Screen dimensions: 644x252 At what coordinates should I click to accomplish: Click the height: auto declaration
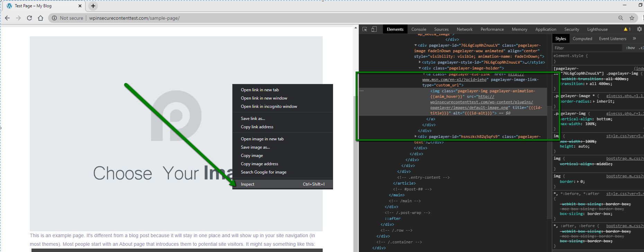click(574, 147)
